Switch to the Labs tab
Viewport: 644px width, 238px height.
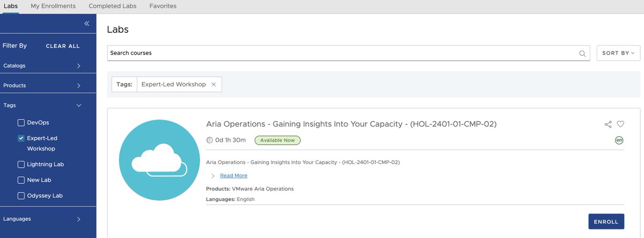point(11,6)
